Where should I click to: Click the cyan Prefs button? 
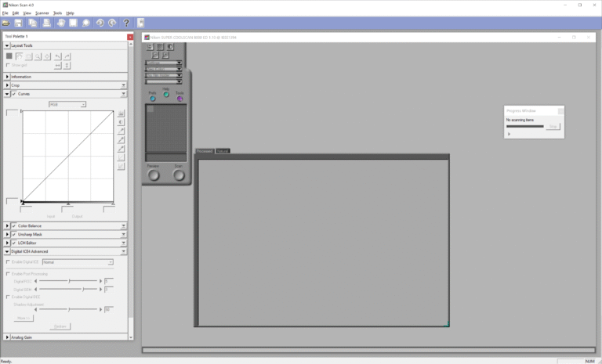(152, 98)
